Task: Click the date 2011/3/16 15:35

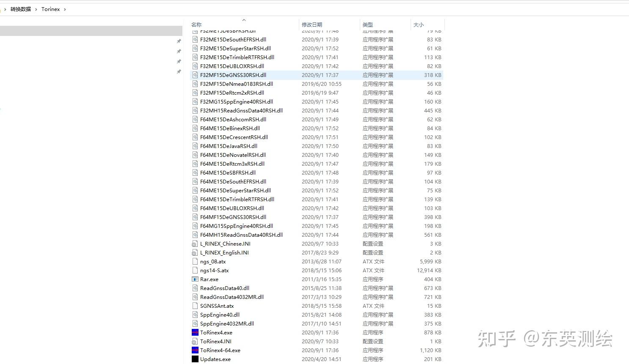Action: [x=321, y=279]
